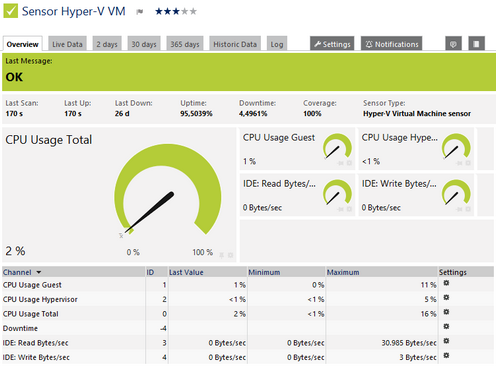The width and height of the screenshot is (496, 366).
Task: Click the green checkmark status icon
Action: pyautogui.click(x=10, y=11)
